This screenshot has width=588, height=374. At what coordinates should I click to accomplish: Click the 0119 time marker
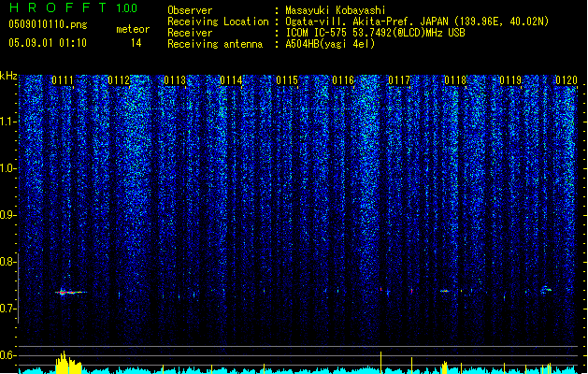[510, 80]
